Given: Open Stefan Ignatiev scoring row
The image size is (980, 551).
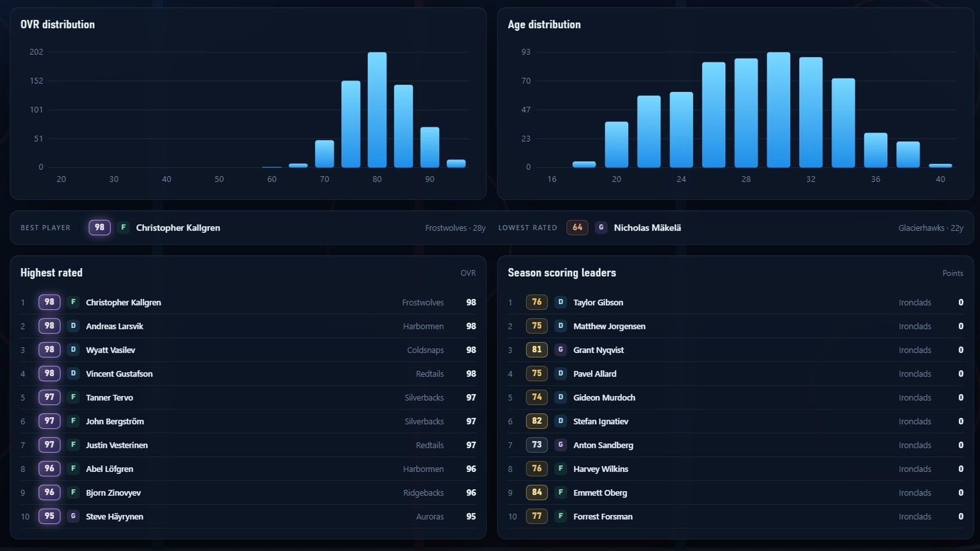Looking at the screenshot, I should click(x=736, y=421).
